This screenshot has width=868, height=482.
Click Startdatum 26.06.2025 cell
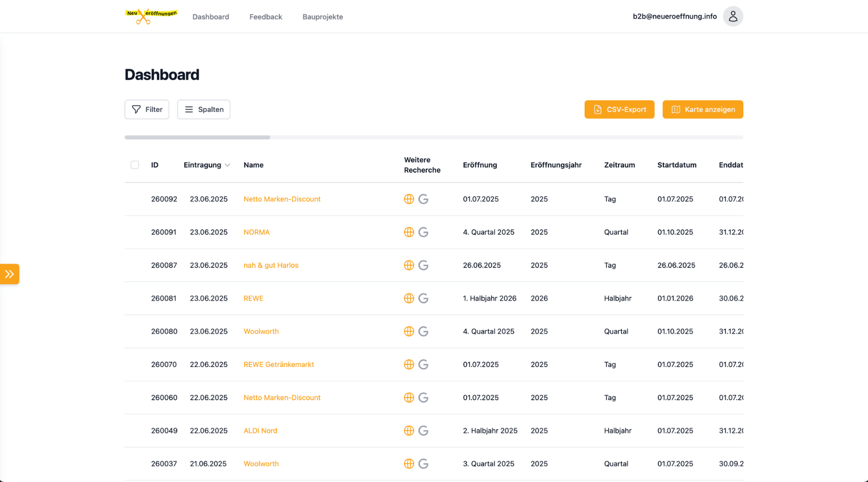pos(676,266)
